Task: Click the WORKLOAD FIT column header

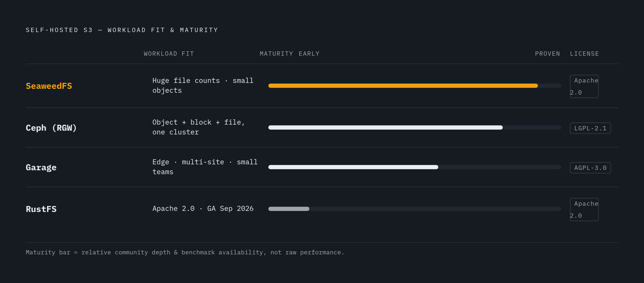Action: (169, 54)
